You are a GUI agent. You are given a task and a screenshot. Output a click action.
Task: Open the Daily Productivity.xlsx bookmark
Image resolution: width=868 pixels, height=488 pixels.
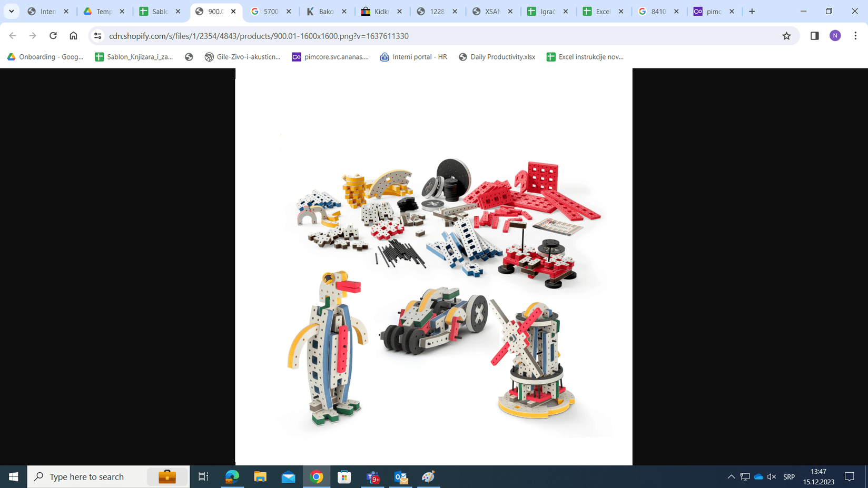(497, 56)
